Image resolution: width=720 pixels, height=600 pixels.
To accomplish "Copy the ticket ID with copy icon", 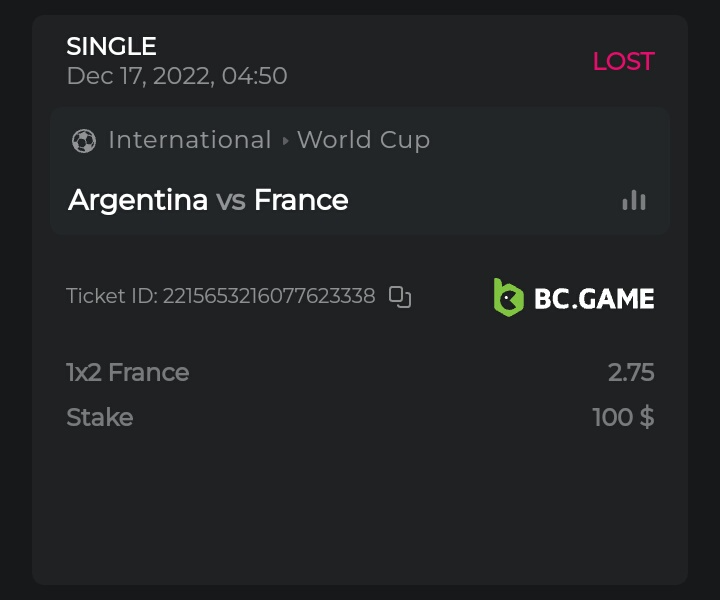I will click(400, 296).
